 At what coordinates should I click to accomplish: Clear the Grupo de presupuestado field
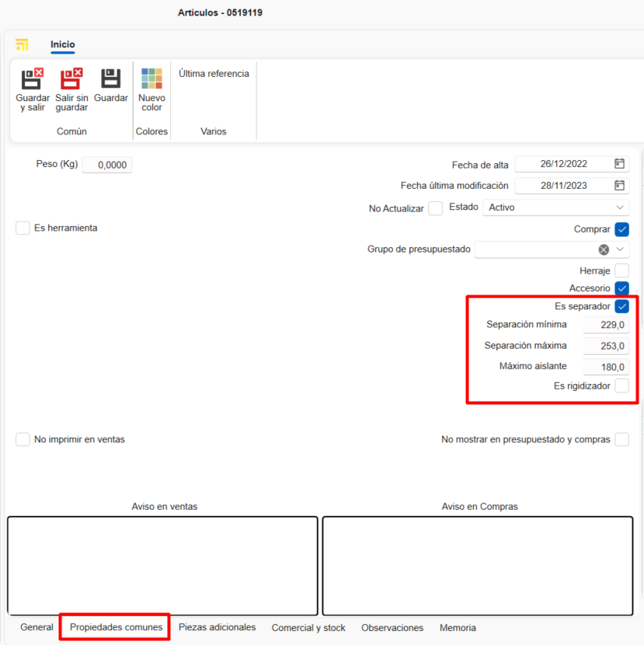coord(604,249)
